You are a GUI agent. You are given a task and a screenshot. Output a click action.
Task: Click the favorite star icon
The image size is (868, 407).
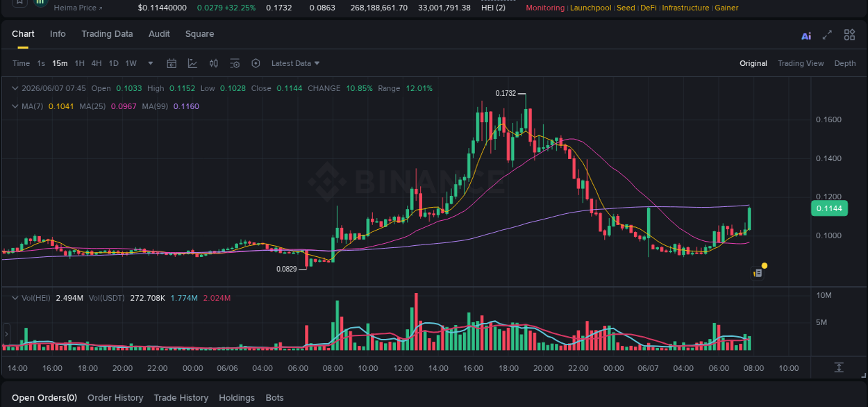pos(19,2)
